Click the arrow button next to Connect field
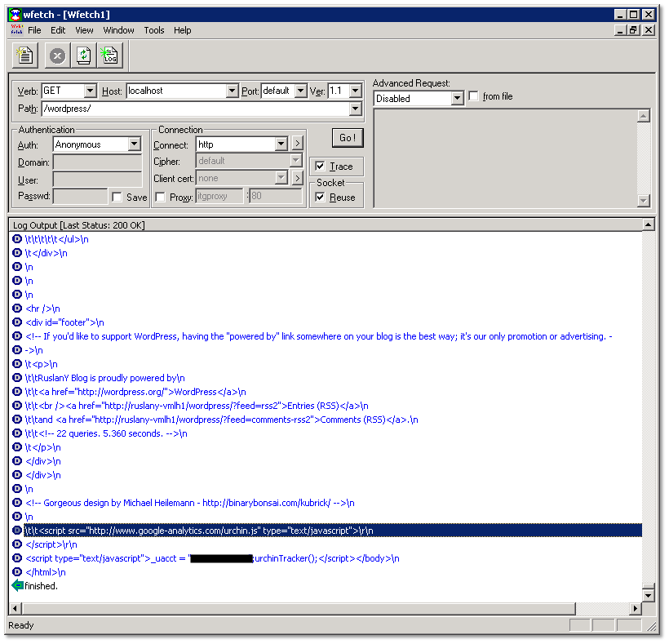This screenshot has width=669, height=644. click(296, 144)
